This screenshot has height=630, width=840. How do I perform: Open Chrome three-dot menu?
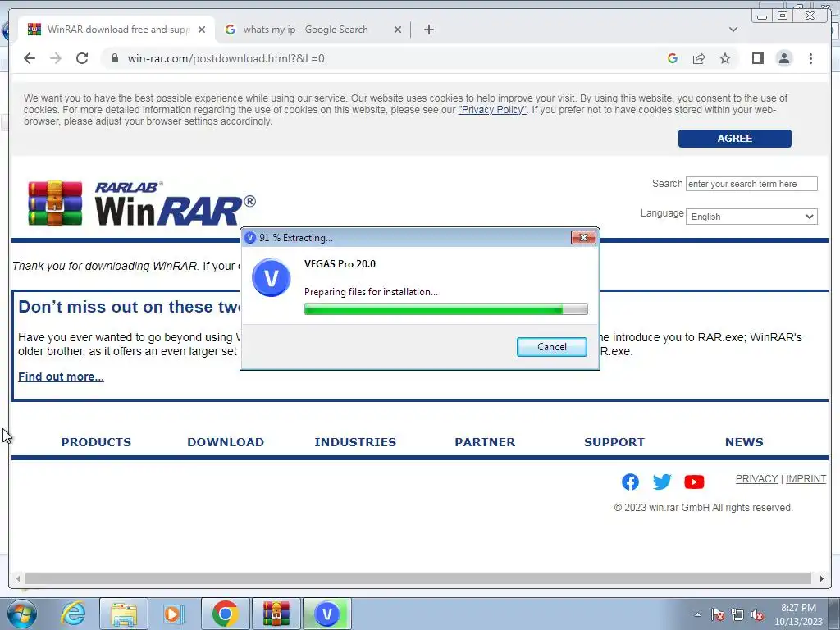pos(810,58)
